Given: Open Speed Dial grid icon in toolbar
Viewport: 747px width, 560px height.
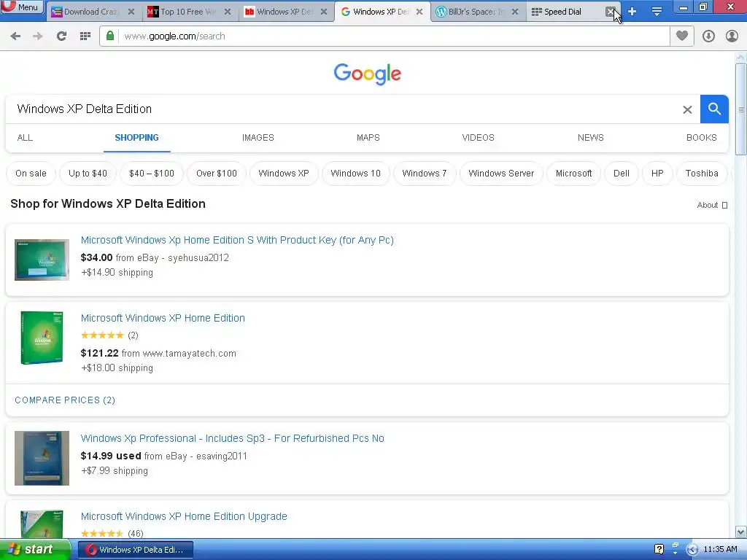Looking at the screenshot, I should 85,36.
